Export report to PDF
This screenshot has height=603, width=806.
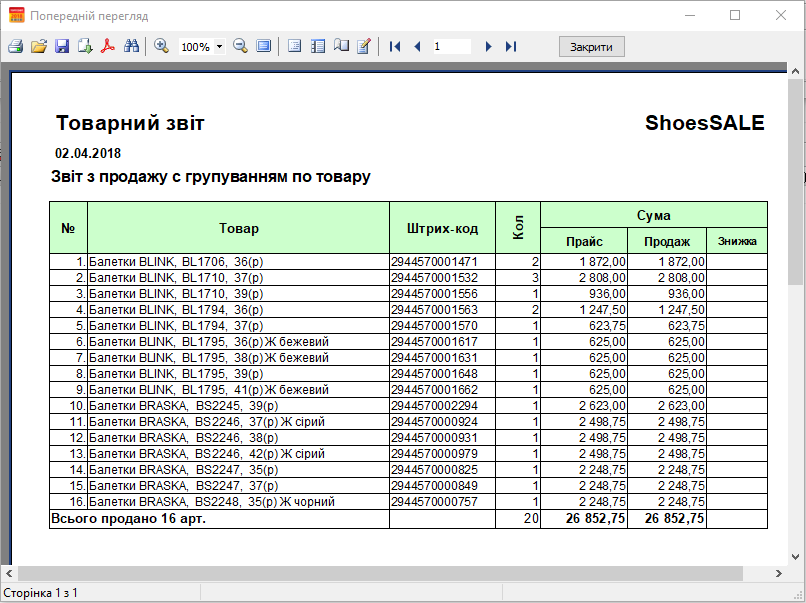108,47
